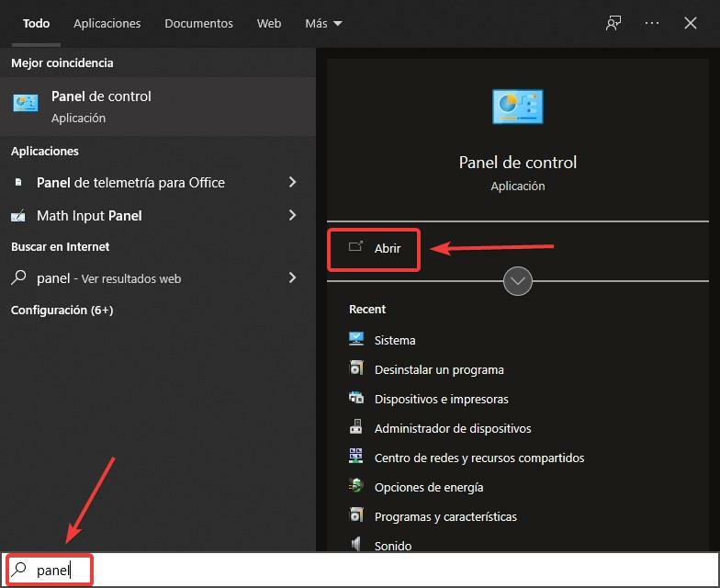Image resolution: width=720 pixels, height=588 pixels.
Task: Select the Todo tab
Action: point(37,24)
